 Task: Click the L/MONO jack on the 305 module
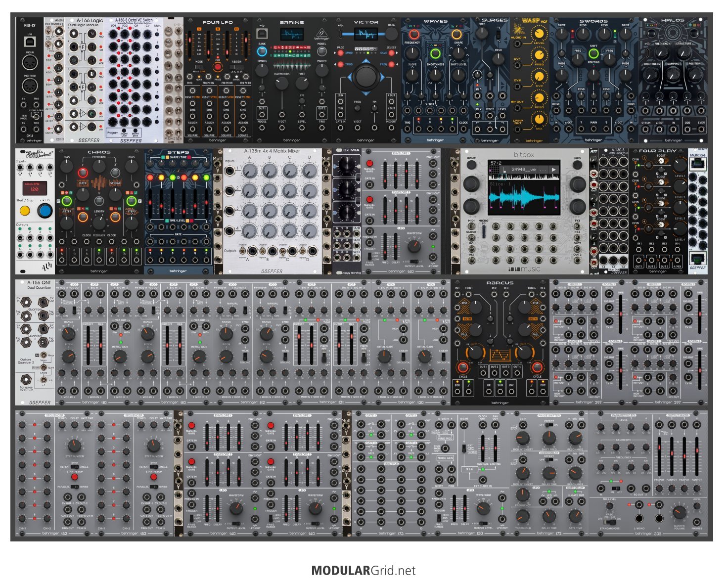point(639,519)
